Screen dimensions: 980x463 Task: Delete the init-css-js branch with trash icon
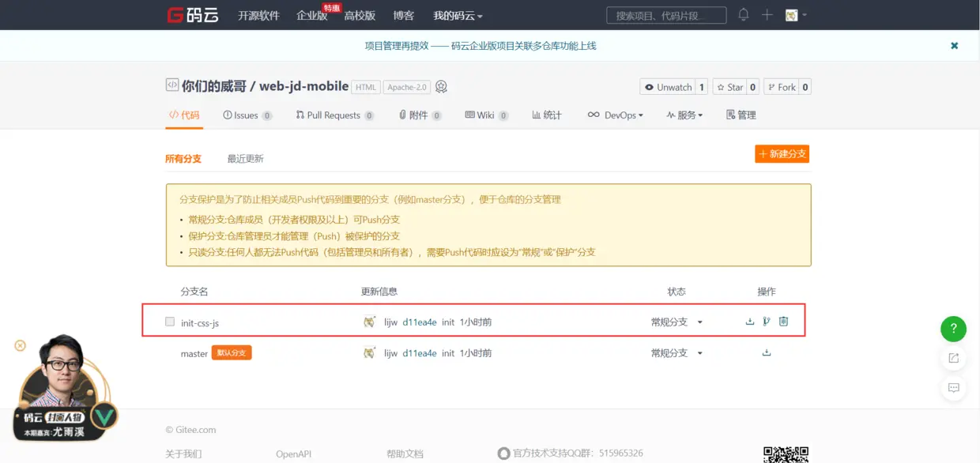[783, 322]
